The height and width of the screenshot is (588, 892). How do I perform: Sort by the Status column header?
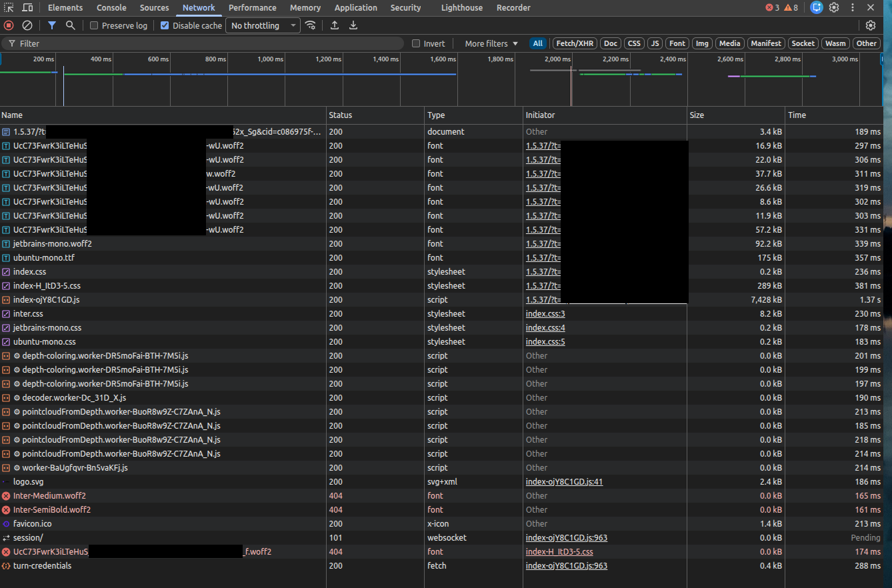click(375, 115)
